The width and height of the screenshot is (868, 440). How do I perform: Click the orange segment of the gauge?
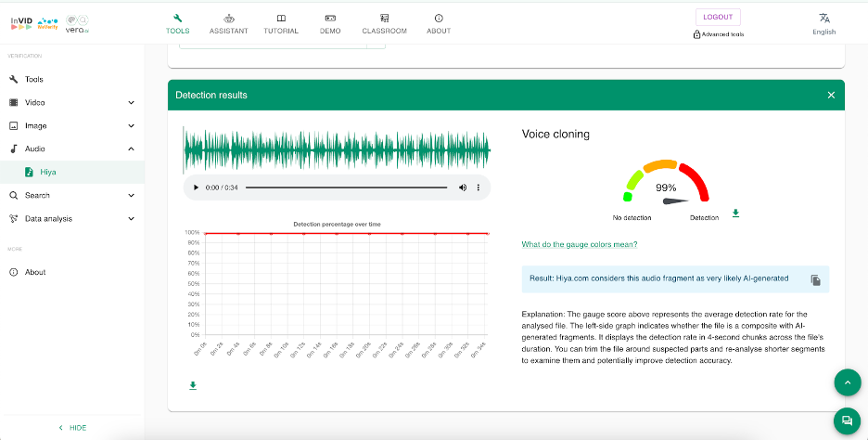pos(660,164)
